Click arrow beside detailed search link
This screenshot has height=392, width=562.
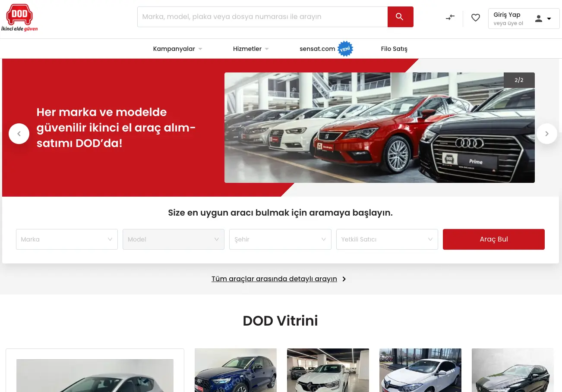click(344, 279)
